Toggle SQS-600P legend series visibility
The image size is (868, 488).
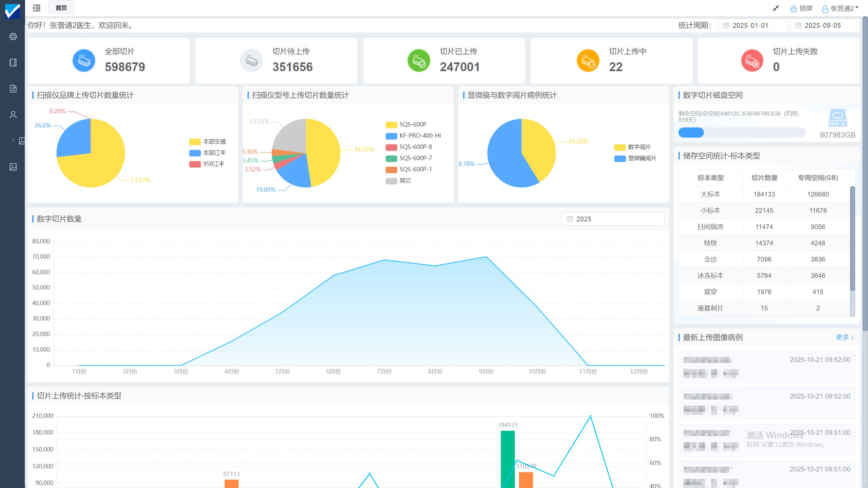[406, 125]
